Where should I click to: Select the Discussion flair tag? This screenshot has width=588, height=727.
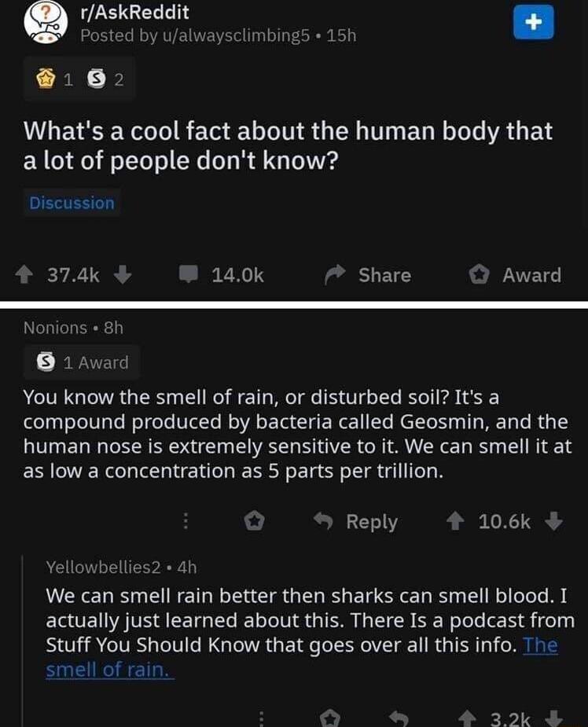tap(71, 203)
